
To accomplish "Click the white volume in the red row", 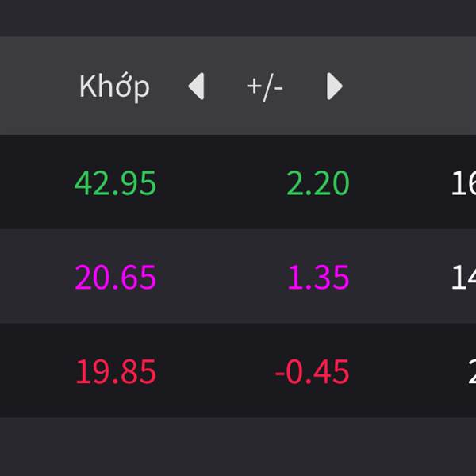I will point(470,371).
